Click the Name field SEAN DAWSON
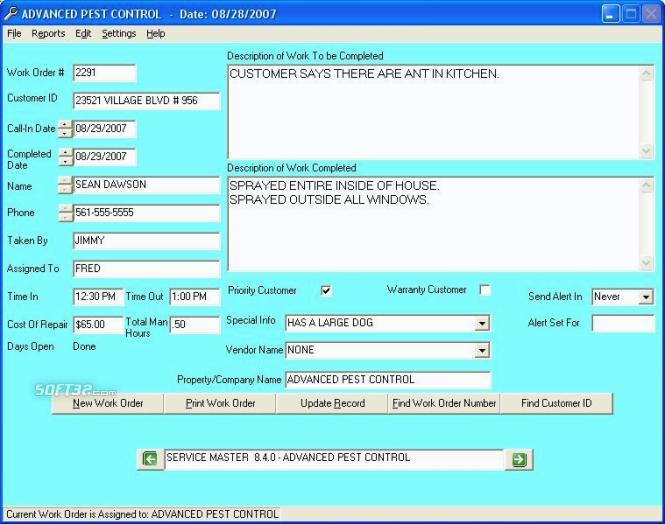This screenshot has height=524, width=665. 147,185
